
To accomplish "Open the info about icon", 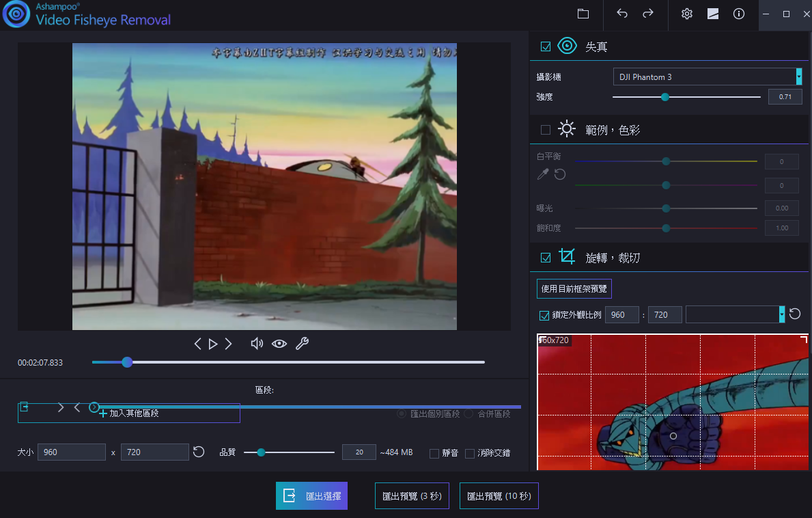I will pyautogui.click(x=739, y=14).
